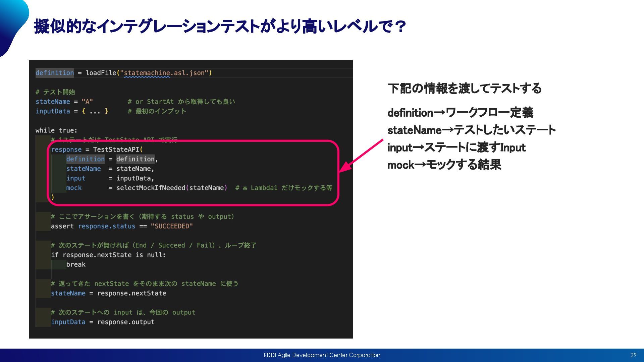Click the break statement in code
Image resolution: width=644 pixels, height=362 pixels.
coord(76,264)
